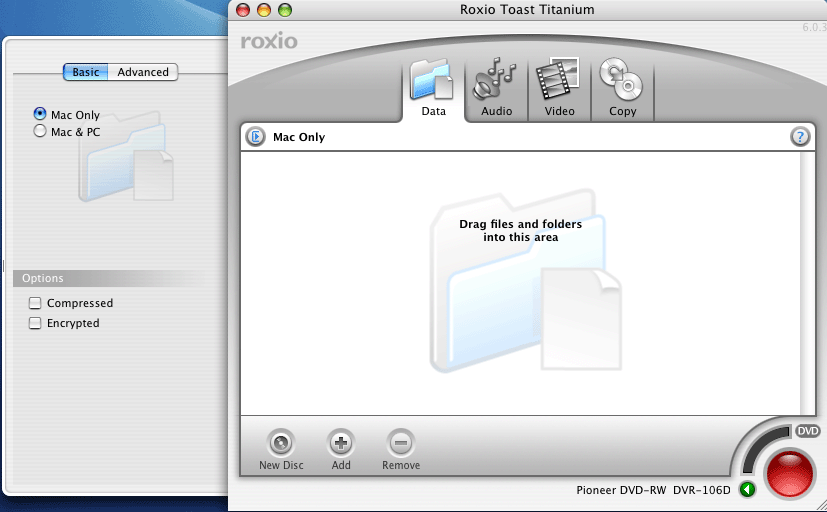Click the content area vertical scrollbar
827x512 pixels.
point(807,283)
